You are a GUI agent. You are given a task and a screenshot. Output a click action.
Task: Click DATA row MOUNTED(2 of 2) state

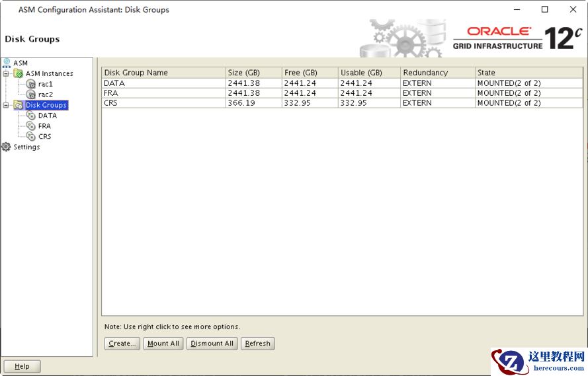528,83
